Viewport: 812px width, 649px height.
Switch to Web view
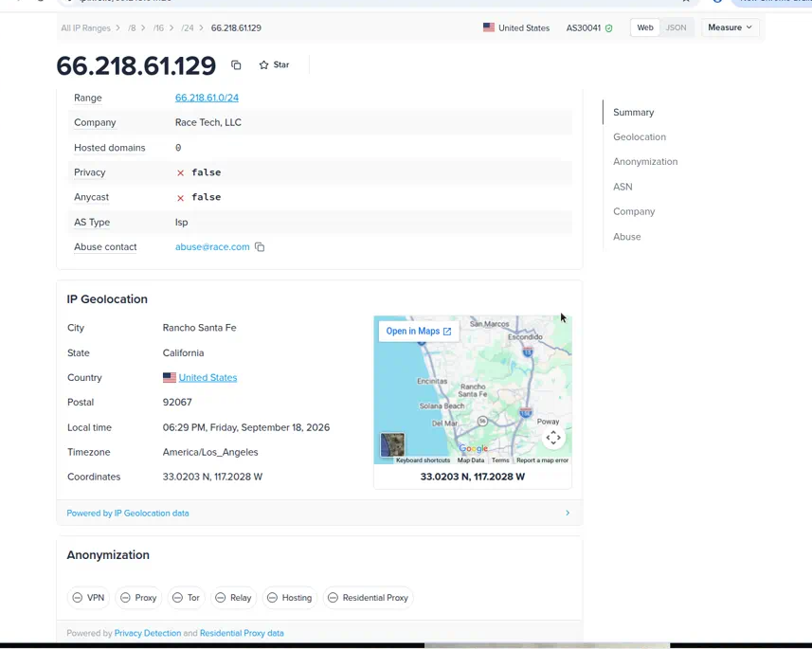(x=644, y=27)
